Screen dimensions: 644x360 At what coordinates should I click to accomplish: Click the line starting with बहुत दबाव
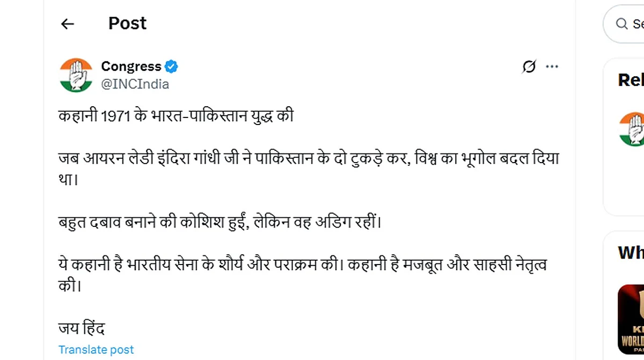(219, 222)
